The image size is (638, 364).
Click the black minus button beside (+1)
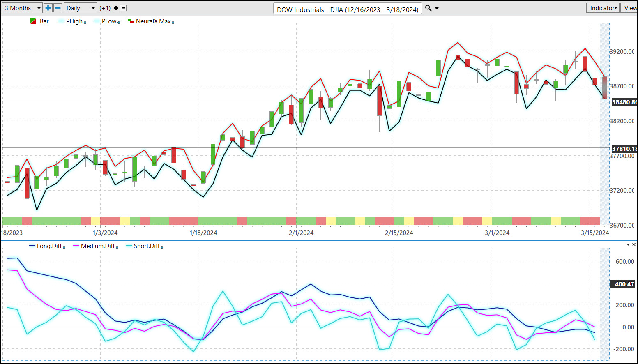(x=123, y=8)
